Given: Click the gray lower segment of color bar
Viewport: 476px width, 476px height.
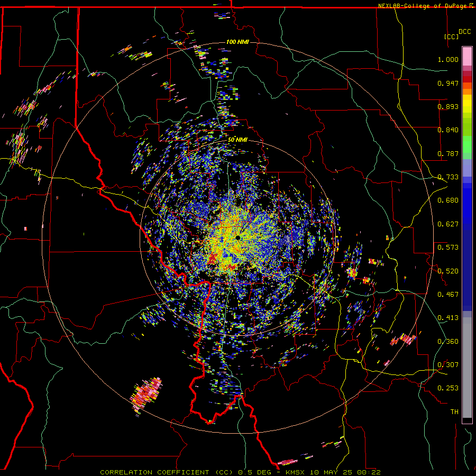Looking at the screenshot, I should coord(467,368).
